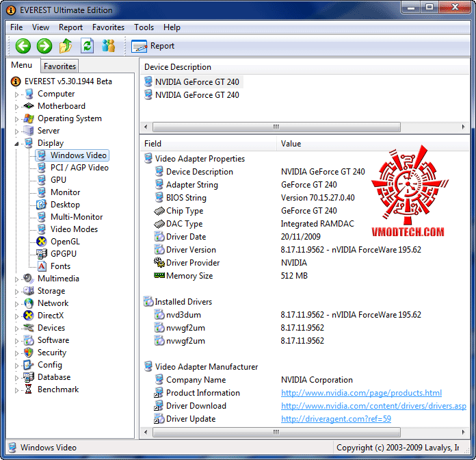Click the Multimedia speaker icon
The height and width of the screenshot is (460, 476).
29,279
